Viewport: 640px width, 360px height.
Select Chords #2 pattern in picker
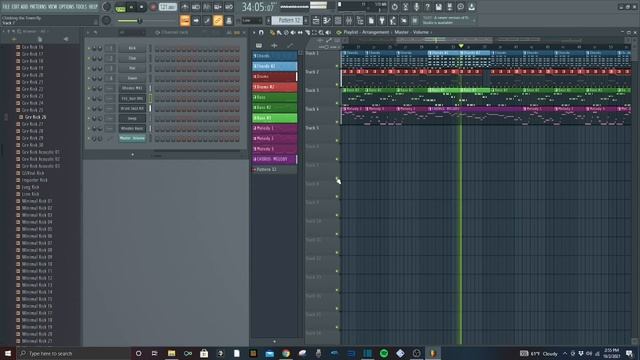[x=275, y=66]
